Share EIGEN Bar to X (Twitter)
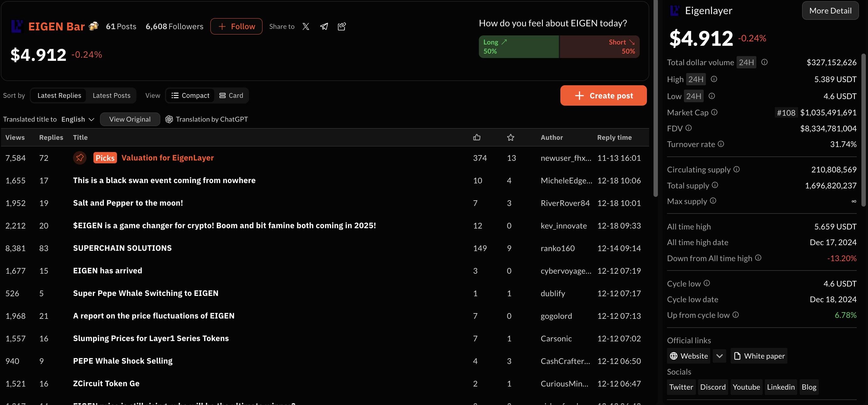The image size is (868, 405). coord(306,26)
